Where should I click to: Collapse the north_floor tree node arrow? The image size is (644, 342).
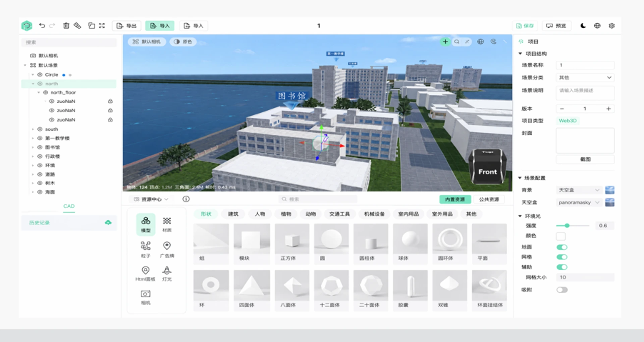[x=39, y=93]
